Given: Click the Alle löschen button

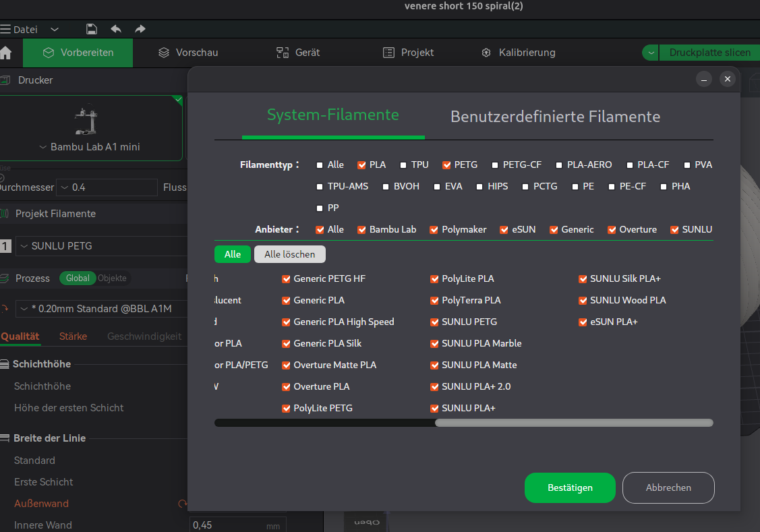Looking at the screenshot, I should [290, 254].
